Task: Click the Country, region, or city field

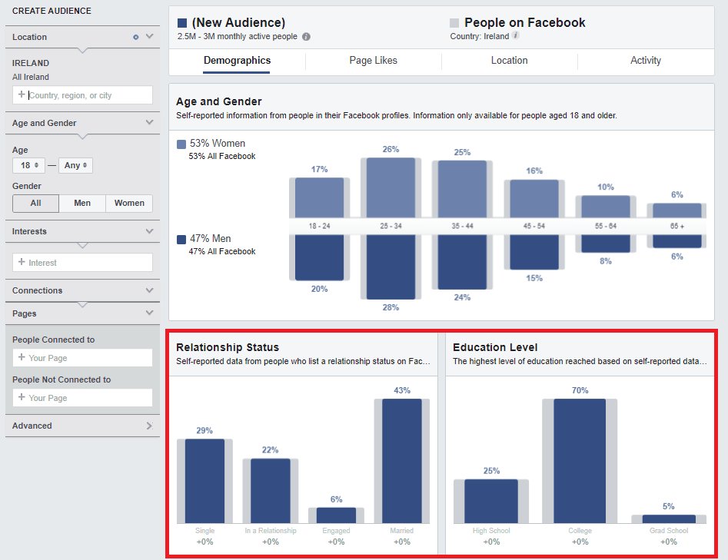Action: tap(88, 95)
